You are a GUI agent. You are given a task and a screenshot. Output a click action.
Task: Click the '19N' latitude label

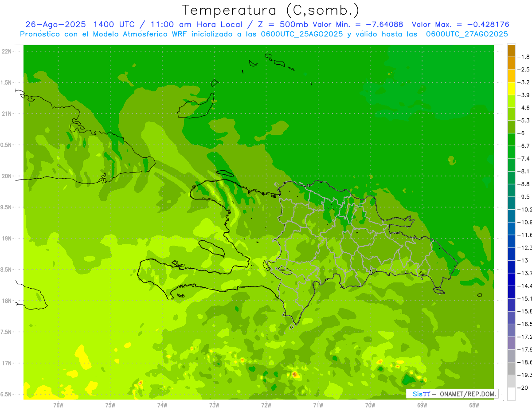[6, 239]
